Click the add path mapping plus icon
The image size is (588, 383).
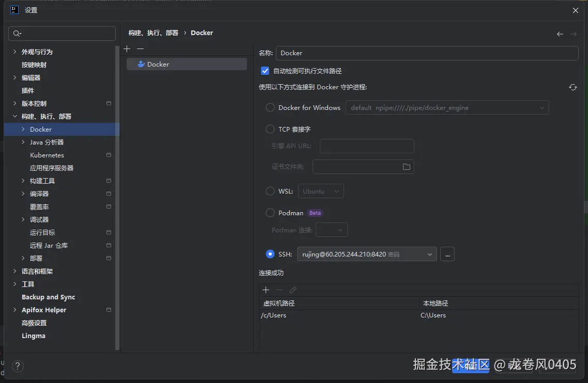click(x=266, y=290)
